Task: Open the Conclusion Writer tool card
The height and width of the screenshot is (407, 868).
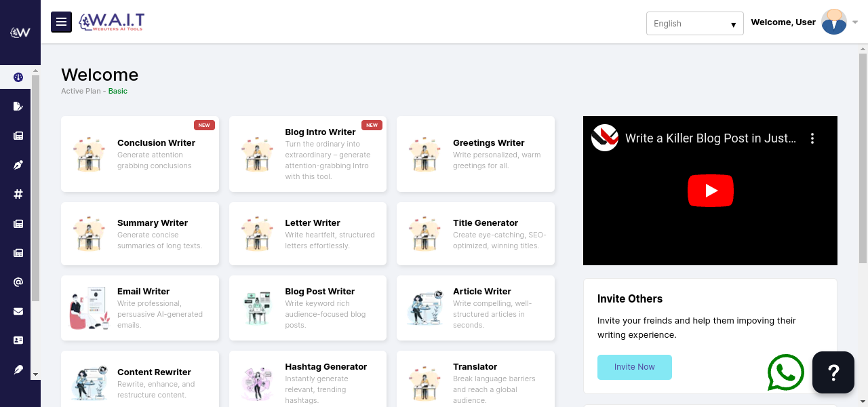Action: (x=140, y=154)
